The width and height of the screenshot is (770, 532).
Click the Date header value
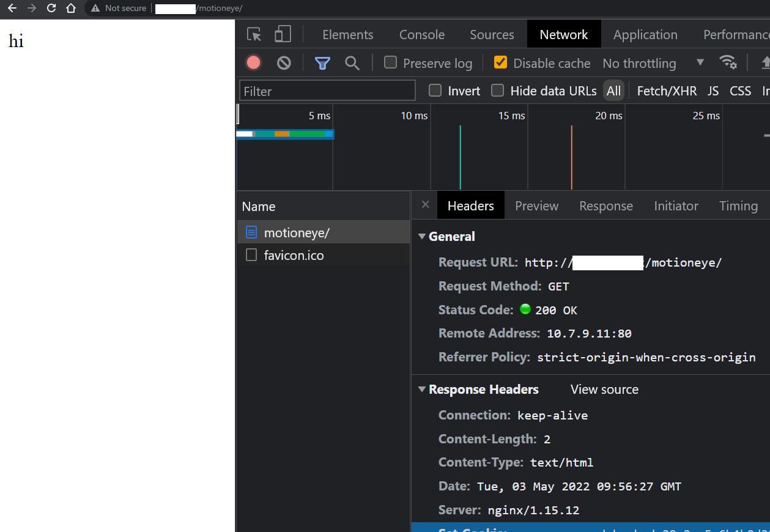pos(579,487)
